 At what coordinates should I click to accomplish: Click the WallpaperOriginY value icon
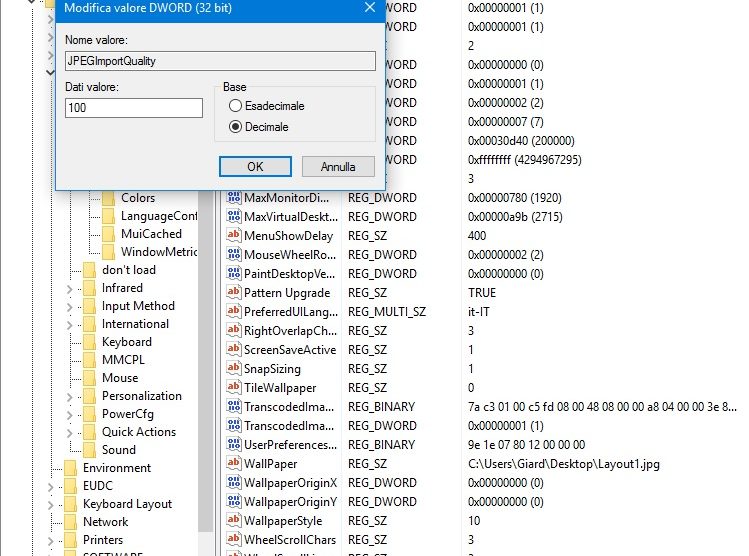234,501
